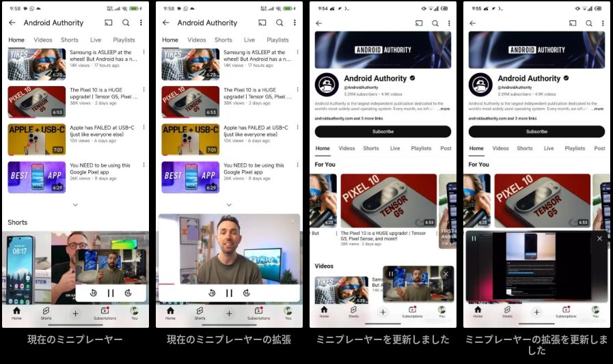Viewport: 613px width, 364px height.
Task: Open more options for Google Pixel app video, first screen
Action: coord(144,165)
